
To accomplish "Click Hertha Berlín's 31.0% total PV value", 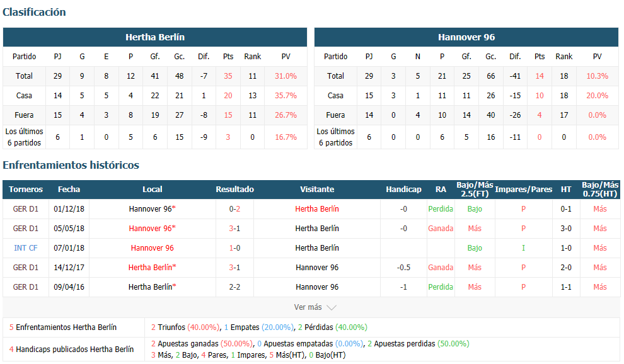I will [x=286, y=76].
